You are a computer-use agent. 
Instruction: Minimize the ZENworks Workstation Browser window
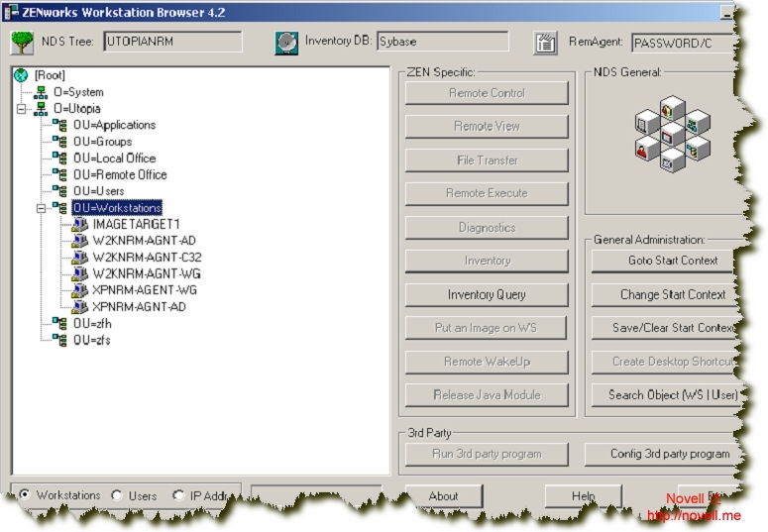(726, 14)
